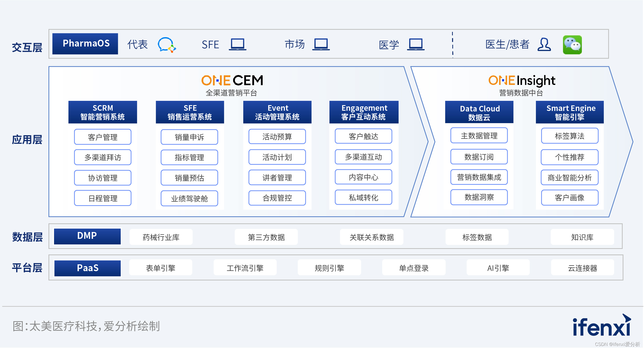Click the 平台层 layer label
This screenshot has width=644, height=349.
(x=27, y=267)
